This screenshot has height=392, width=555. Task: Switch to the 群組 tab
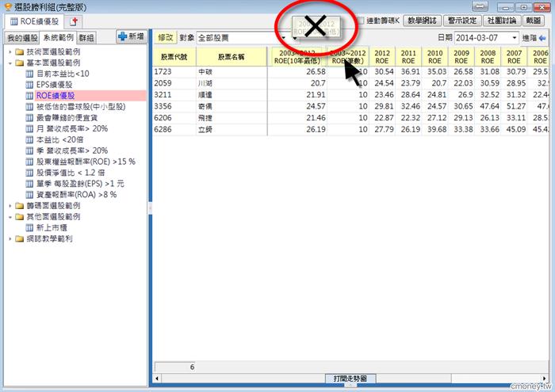pos(86,37)
